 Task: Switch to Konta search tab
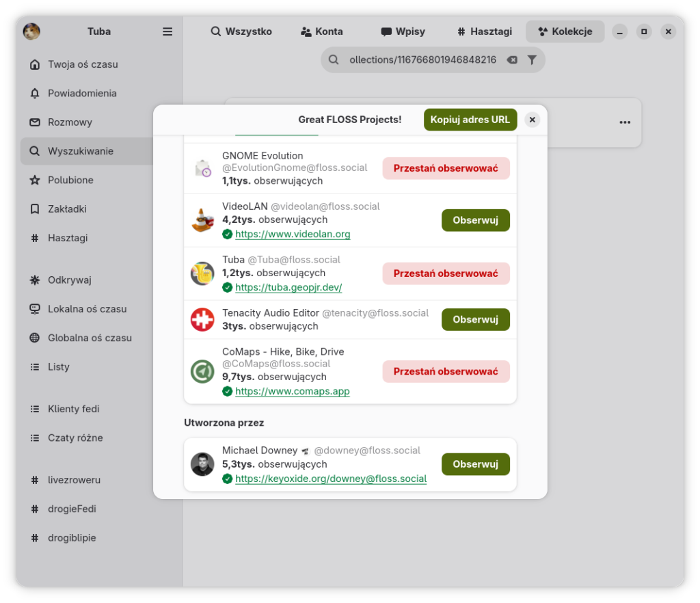tap(322, 31)
